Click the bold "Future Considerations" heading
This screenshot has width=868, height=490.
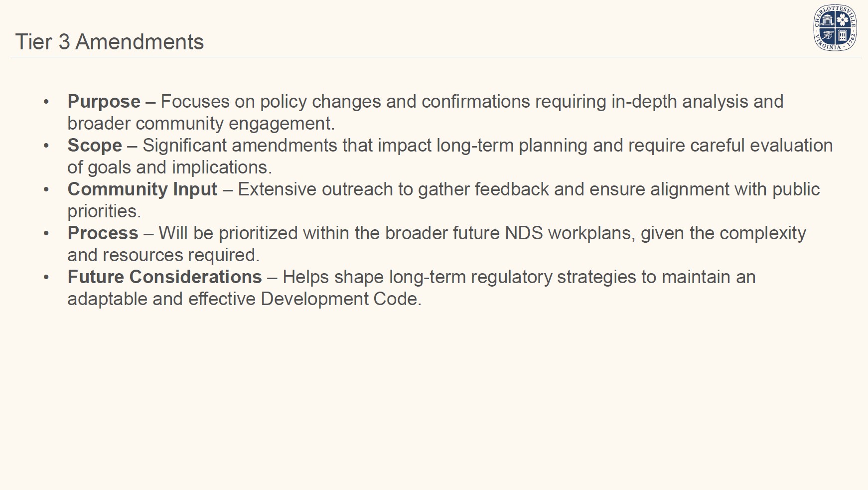point(164,277)
